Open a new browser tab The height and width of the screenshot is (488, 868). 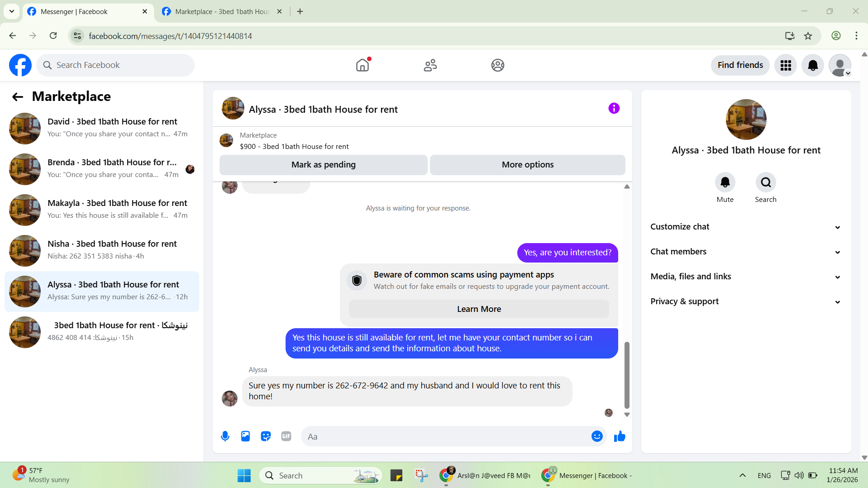click(x=300, y=11)
